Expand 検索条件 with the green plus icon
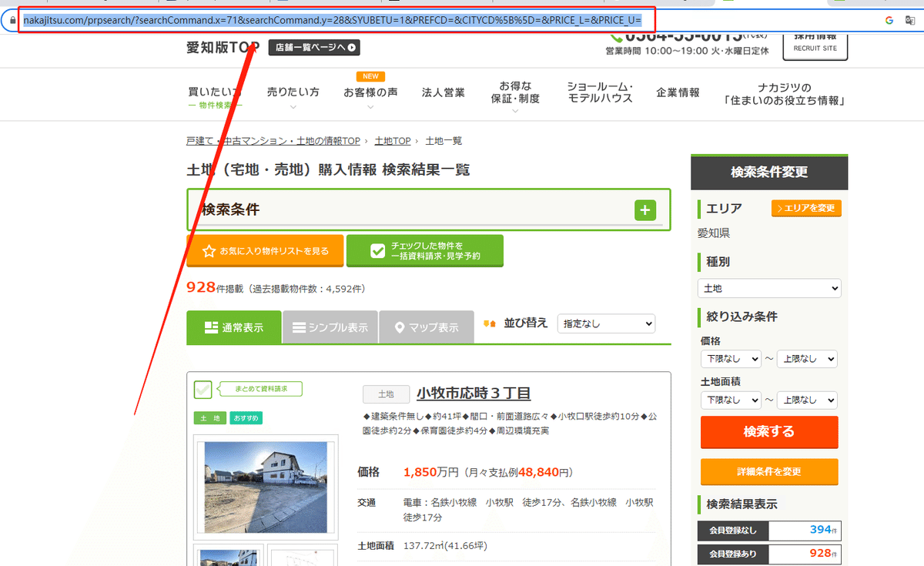The width and height of the screenshot is (924, 566). click(x=644, y=209)
